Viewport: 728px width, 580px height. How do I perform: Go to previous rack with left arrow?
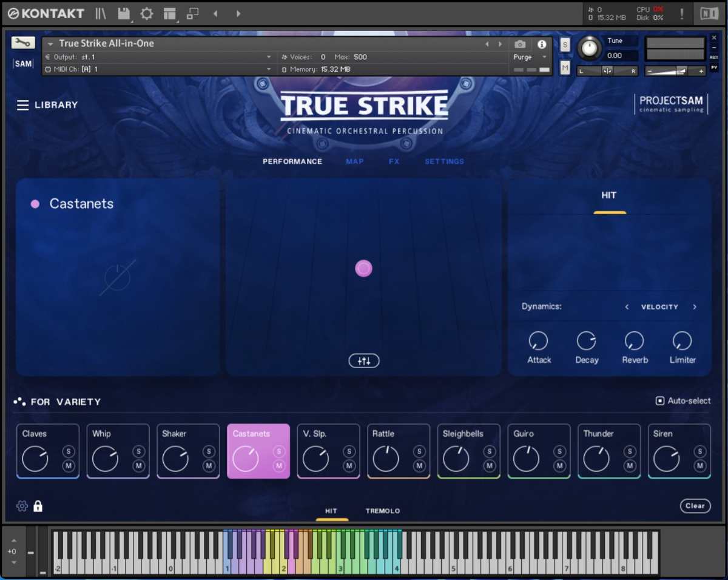point(215,13)
